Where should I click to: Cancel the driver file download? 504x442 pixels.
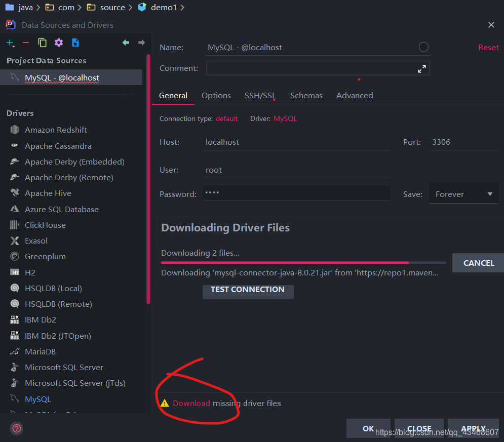coord(478,263)
